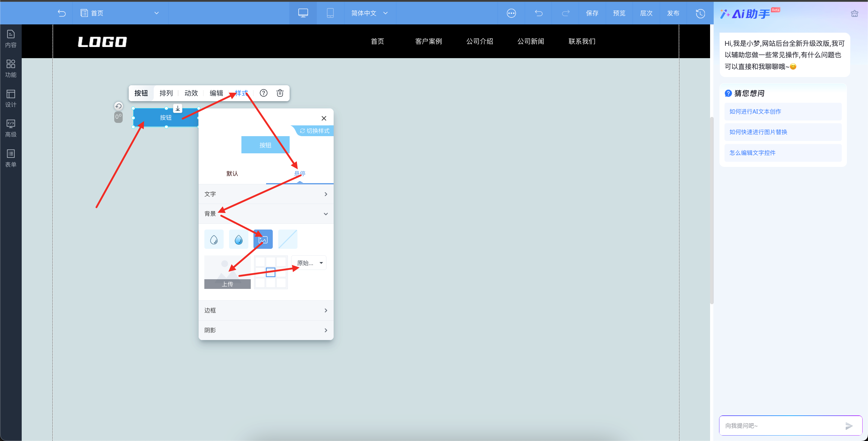Click the undo icon in top bar
The width and height of the screenshot is (868, 441).
[x=539, y=13]
